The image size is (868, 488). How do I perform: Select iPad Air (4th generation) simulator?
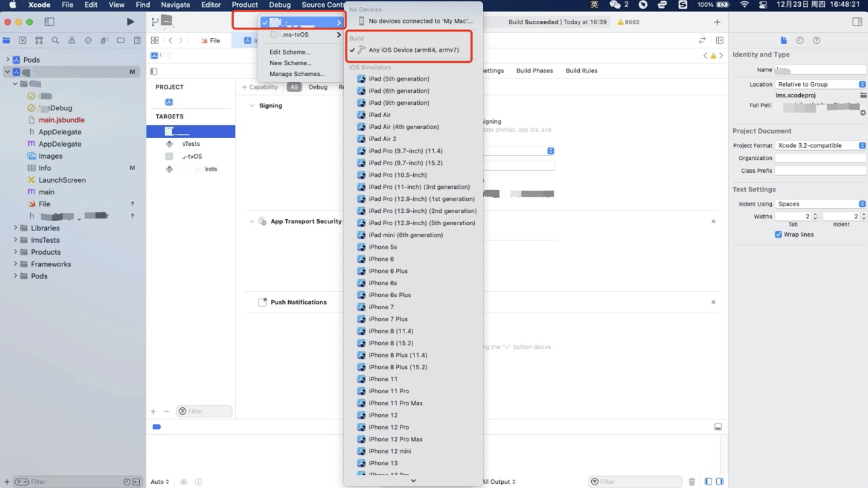(413, 126)
